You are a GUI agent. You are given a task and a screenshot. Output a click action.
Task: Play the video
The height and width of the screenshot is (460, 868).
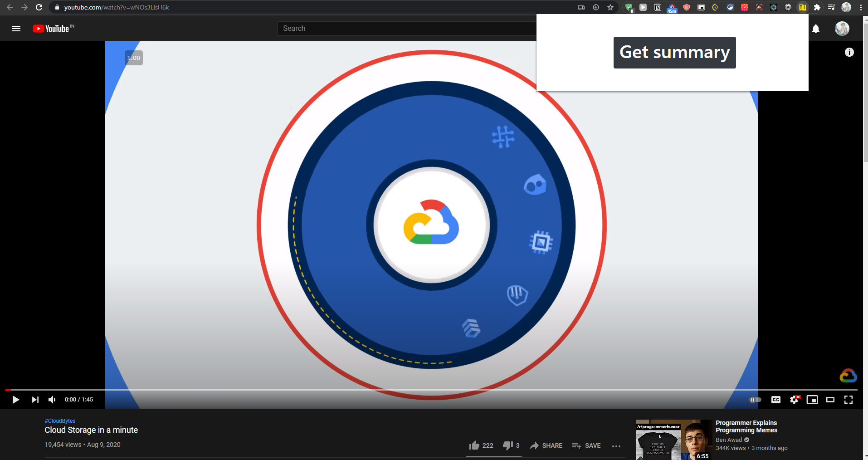pos(15,400)
